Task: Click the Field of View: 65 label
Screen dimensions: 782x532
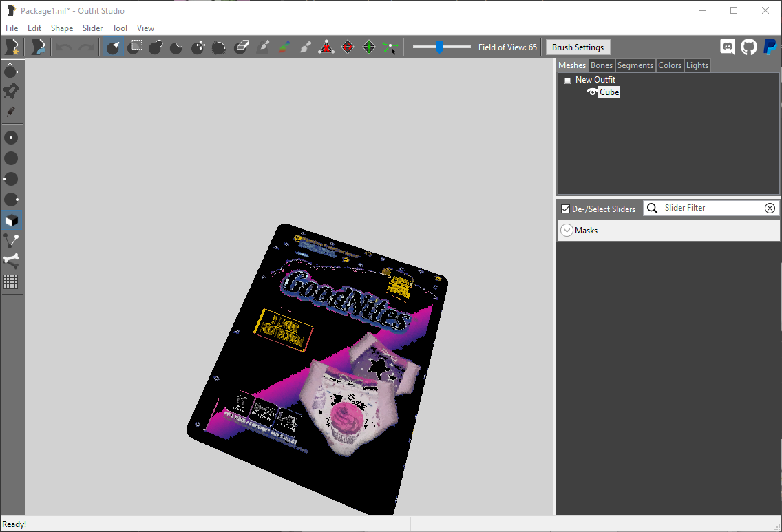Action: (507, 47)
